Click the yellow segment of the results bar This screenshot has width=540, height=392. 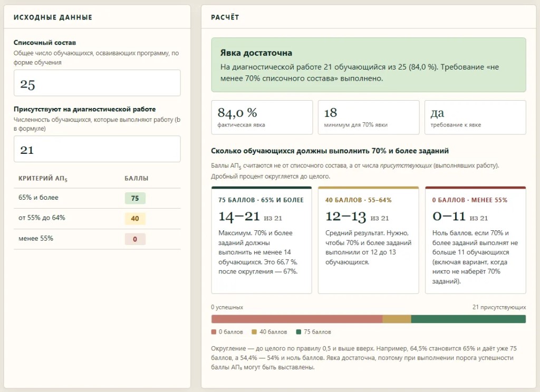397,319
